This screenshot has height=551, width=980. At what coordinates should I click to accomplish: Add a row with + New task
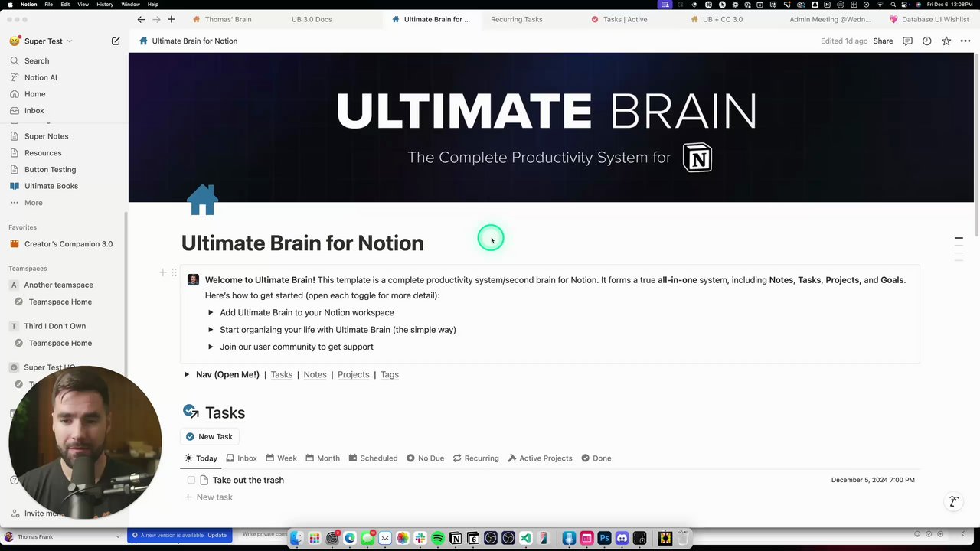[208, 497]
